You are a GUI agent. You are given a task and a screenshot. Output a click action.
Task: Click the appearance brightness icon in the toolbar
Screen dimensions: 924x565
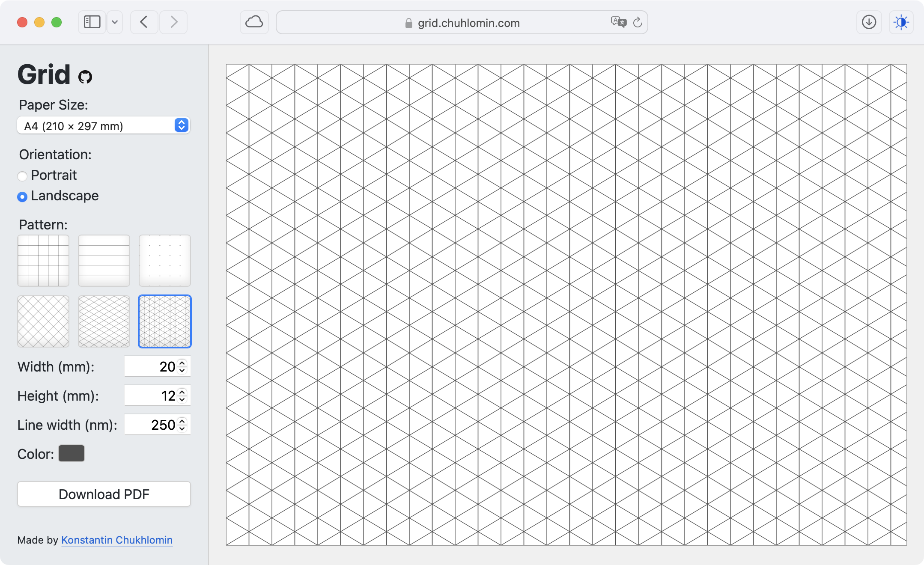[x=902, y=22]
